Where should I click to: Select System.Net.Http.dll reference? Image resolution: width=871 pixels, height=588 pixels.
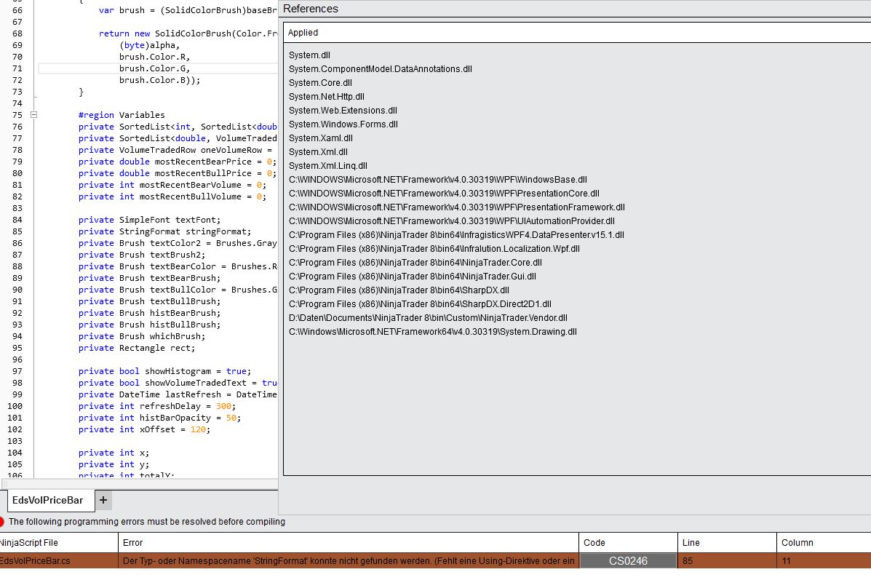[x=327, y=97]
